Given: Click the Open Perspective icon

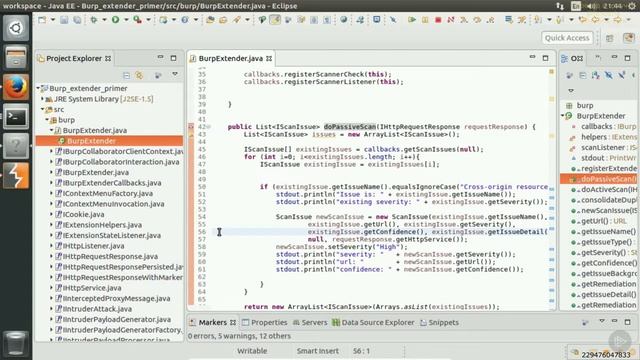Looking at the screenshot, I should tap(610, 38).
